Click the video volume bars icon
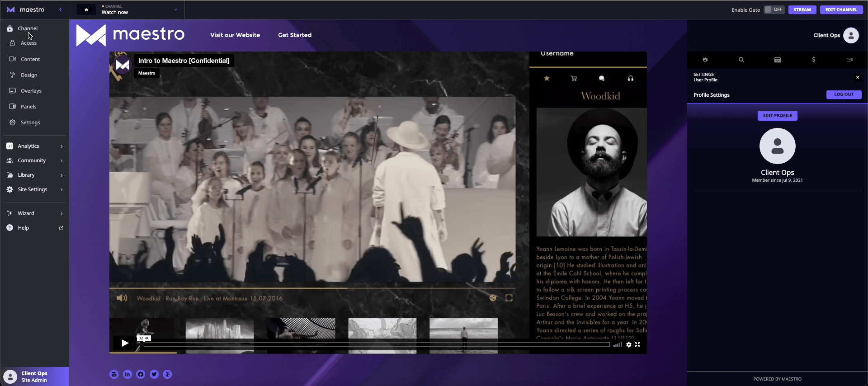The image size is (868, 386). click(618, 344)
